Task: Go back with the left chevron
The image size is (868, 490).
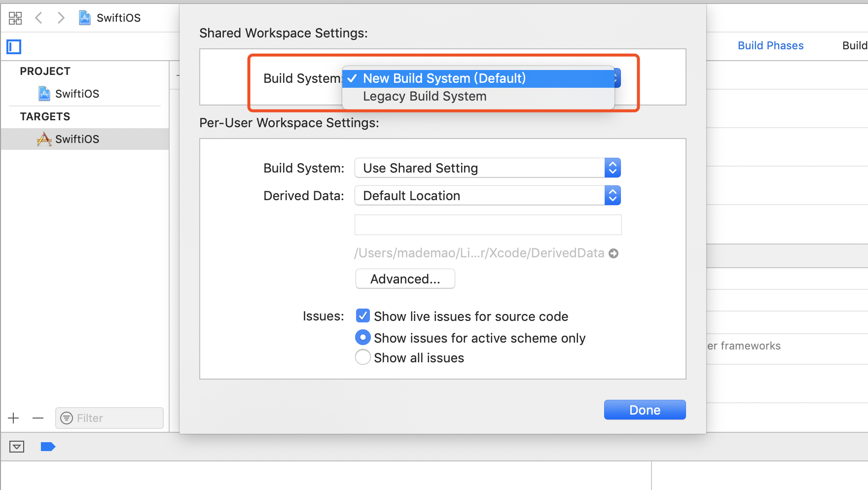Action: pos(38,18)
